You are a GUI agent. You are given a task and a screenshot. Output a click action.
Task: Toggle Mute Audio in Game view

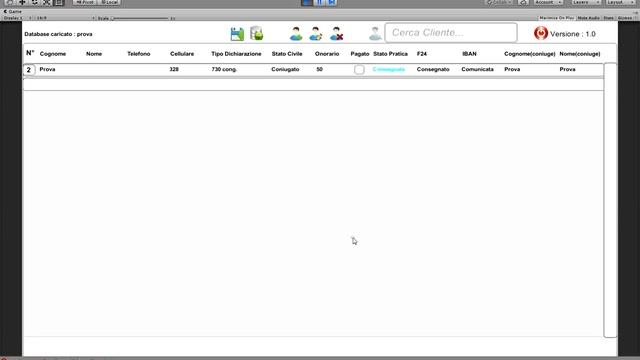(x=588, y=18)
